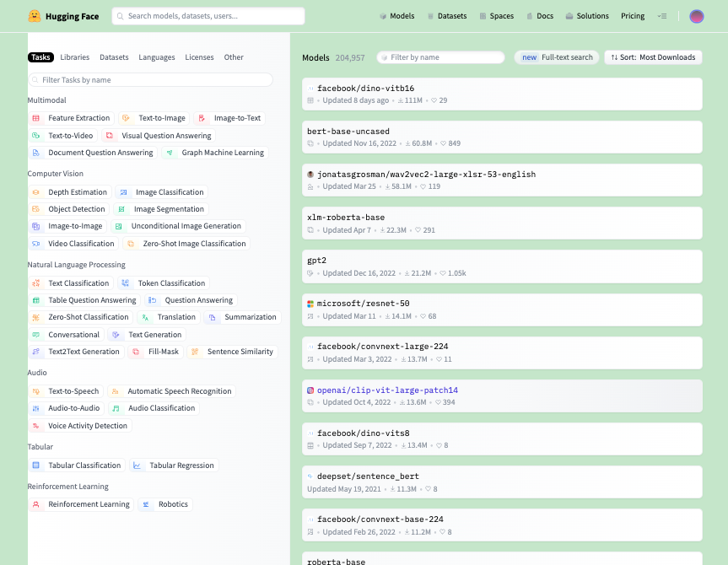
Task: Click the Hugging Face emoji logo
Action: click(x=35, y=16)
